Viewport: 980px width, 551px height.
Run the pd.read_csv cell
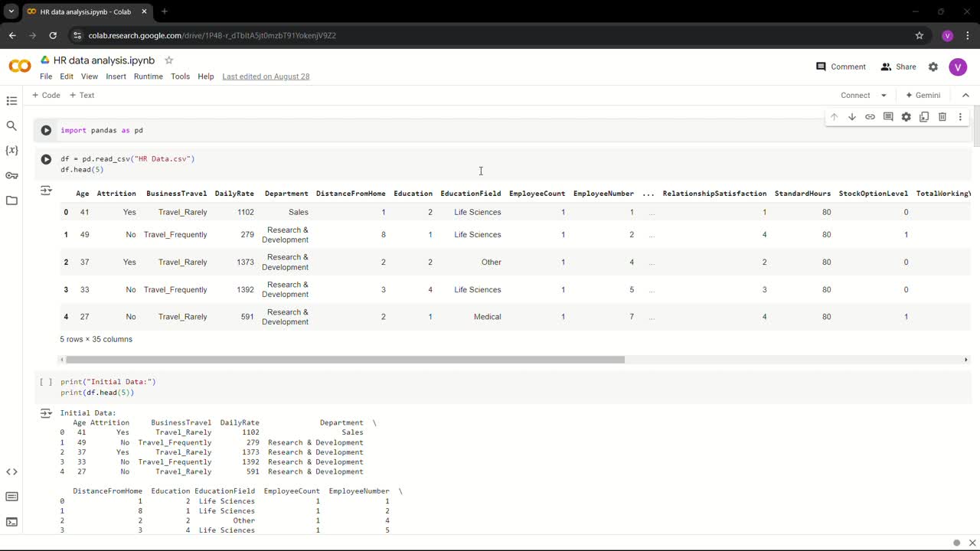tap(46, 159)
